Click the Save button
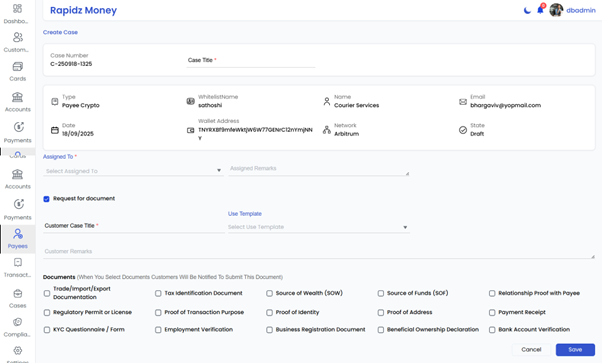 [x=575, y=350]
